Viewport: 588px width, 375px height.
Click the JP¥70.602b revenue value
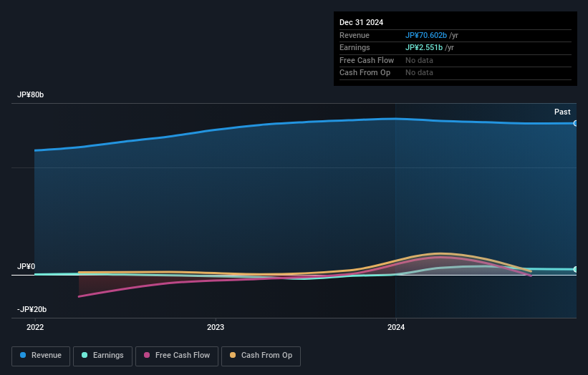426,35
